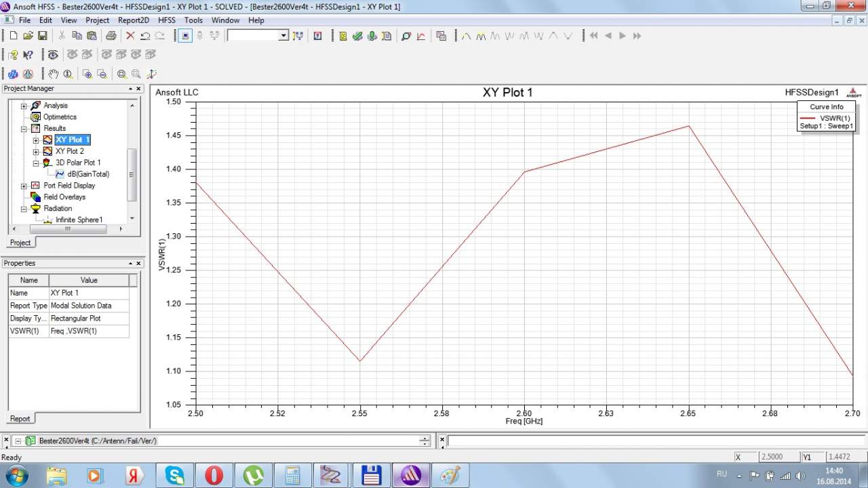This screenshot has height=488, width=868.
Task: Click the Delete red X icon
Action: [130, 36]
